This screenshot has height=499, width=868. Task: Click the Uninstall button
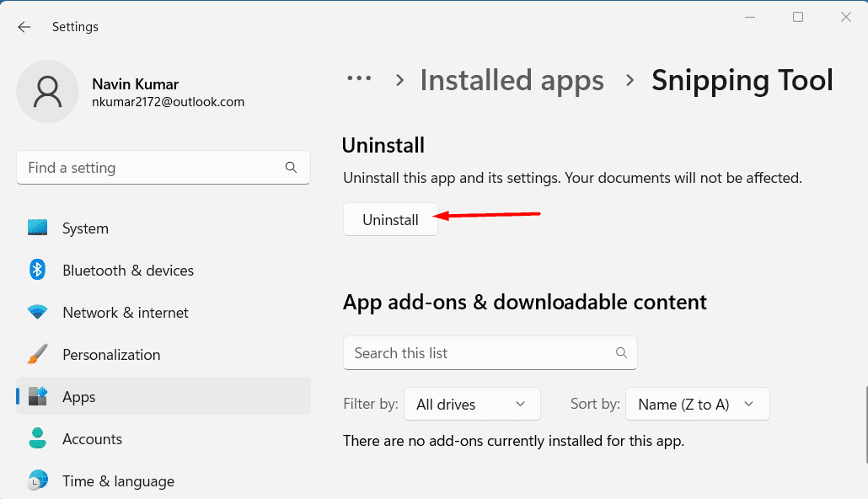[390, 219]
